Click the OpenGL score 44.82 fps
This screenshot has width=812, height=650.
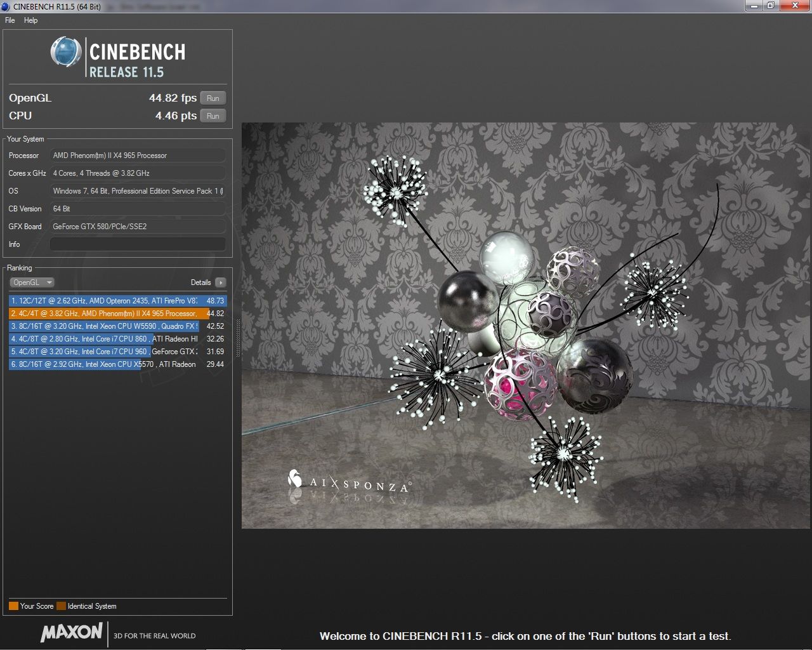pos(173,98)
